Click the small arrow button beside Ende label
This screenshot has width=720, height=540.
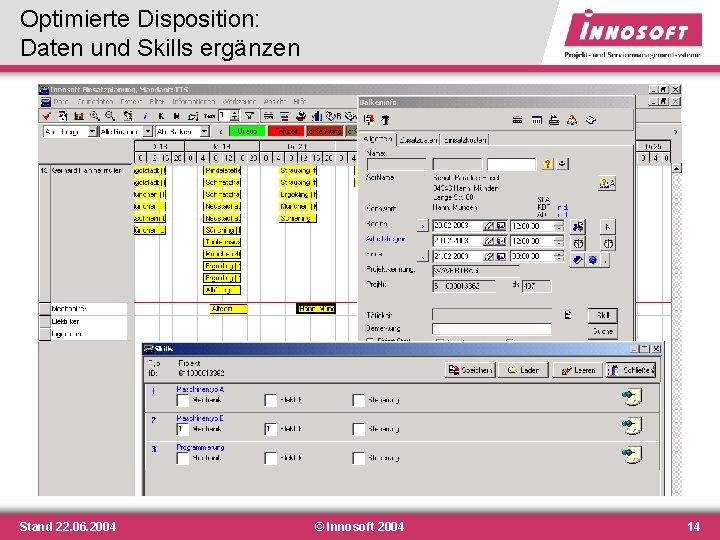[422, 256]
